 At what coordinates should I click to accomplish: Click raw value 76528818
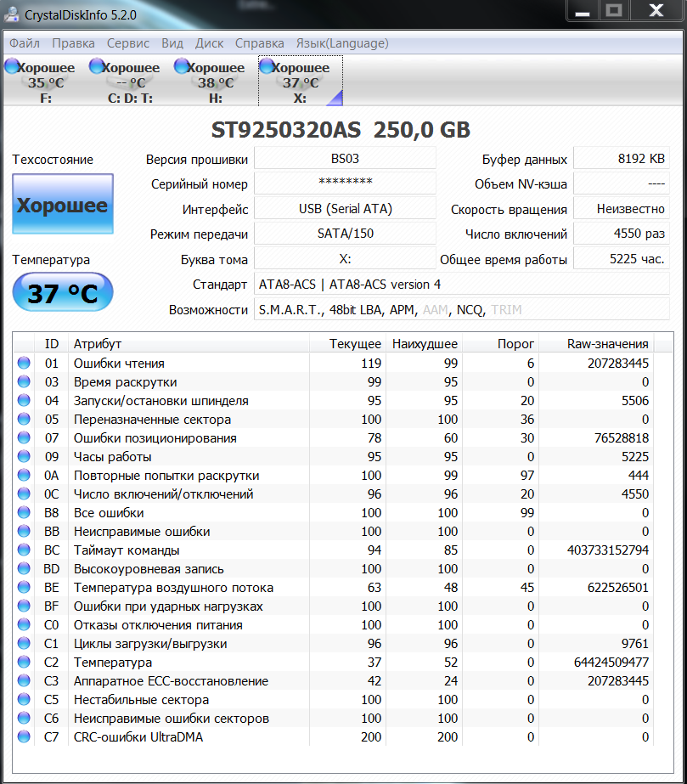[x=622, y=438]
